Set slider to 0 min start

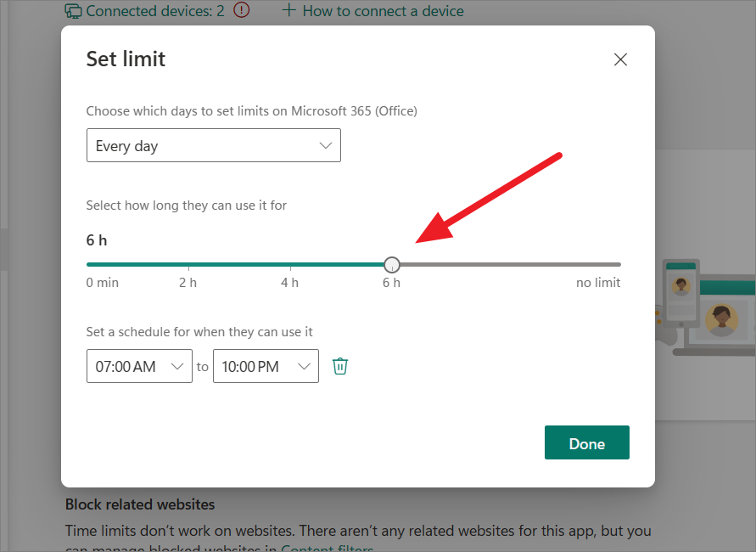point(88,264)
